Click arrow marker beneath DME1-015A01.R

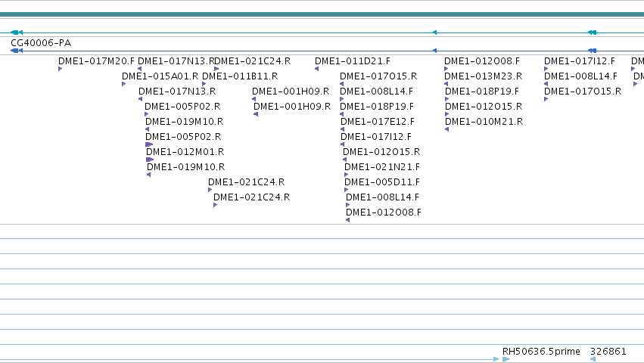[x=123, y=84]
